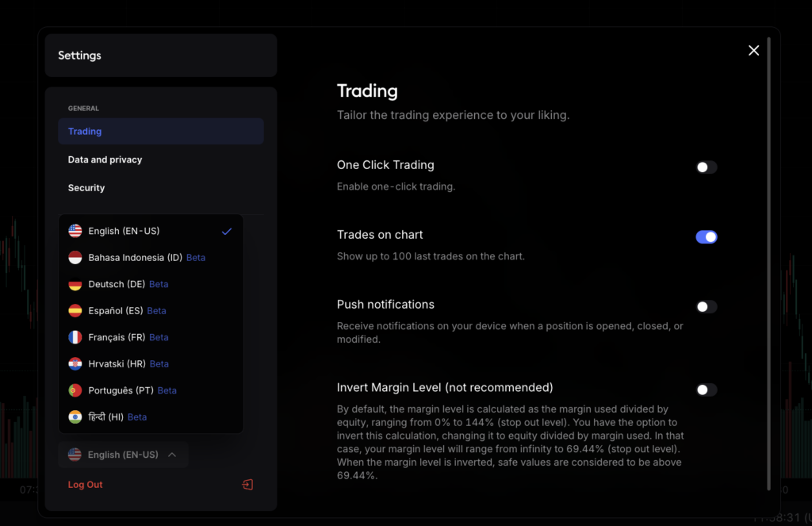Image resolution: width=812 pixels, height=526 pixels.
Task: Click the Indonesia flag icon
Action: [x=75, y=257]
